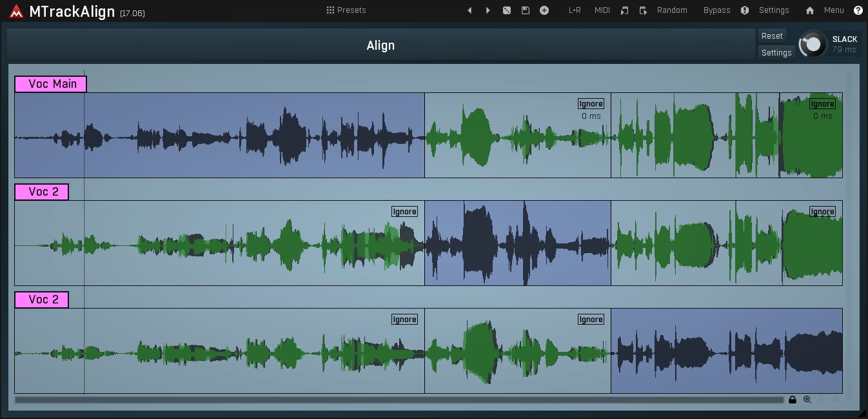Open the MIDI settings

pyautogui.click(x=602, y=10)
